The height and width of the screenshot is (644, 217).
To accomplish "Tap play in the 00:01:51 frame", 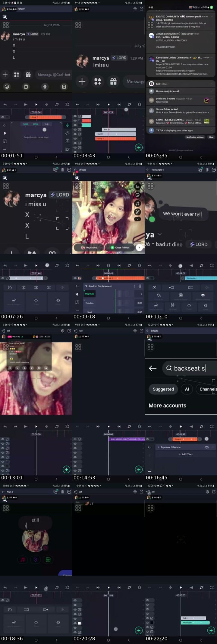I will [x=36, y=105].
